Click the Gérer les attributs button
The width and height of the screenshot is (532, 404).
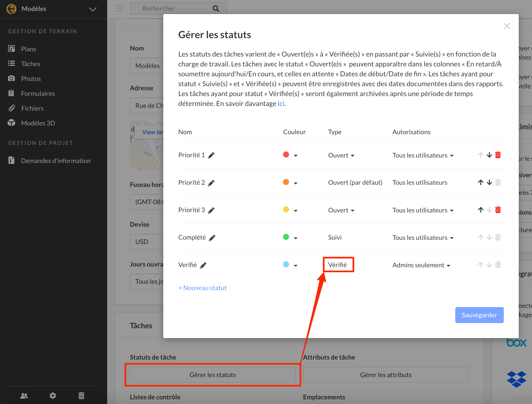pos(386,375)
